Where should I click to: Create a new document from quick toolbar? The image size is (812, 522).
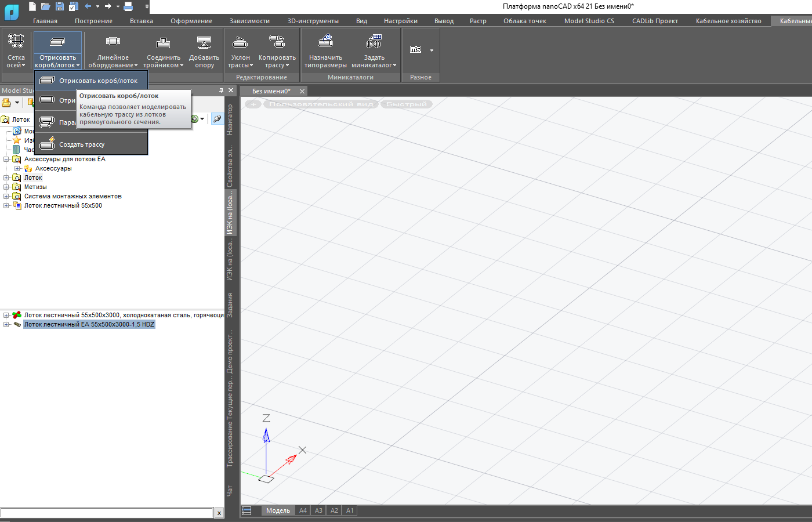coord(32,6)
